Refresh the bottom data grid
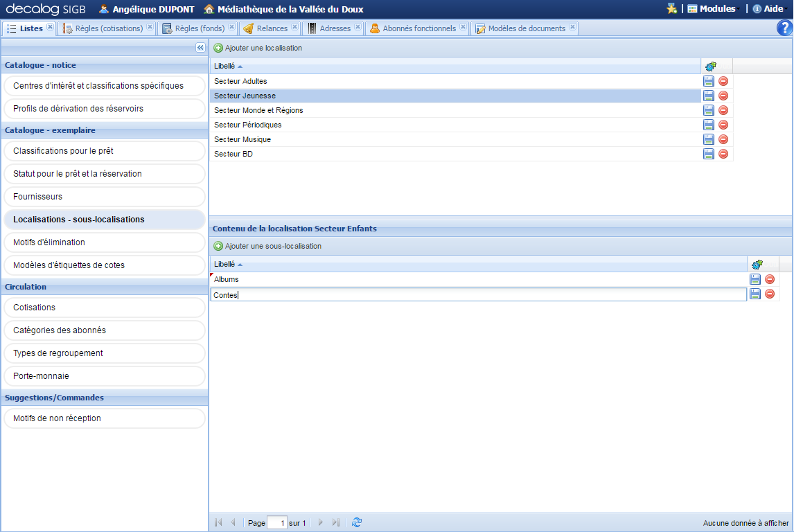794x532 pixels. click(x=356, y=522)
